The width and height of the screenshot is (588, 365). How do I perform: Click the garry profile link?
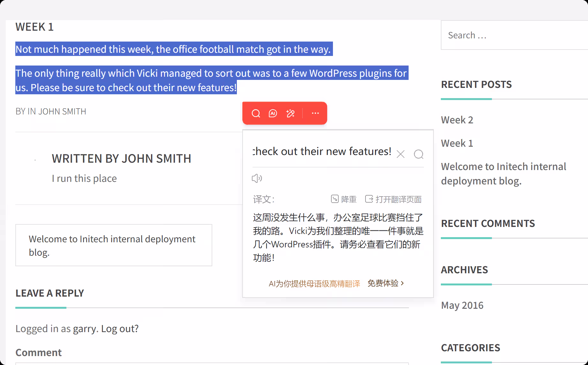tap(85, 329)
